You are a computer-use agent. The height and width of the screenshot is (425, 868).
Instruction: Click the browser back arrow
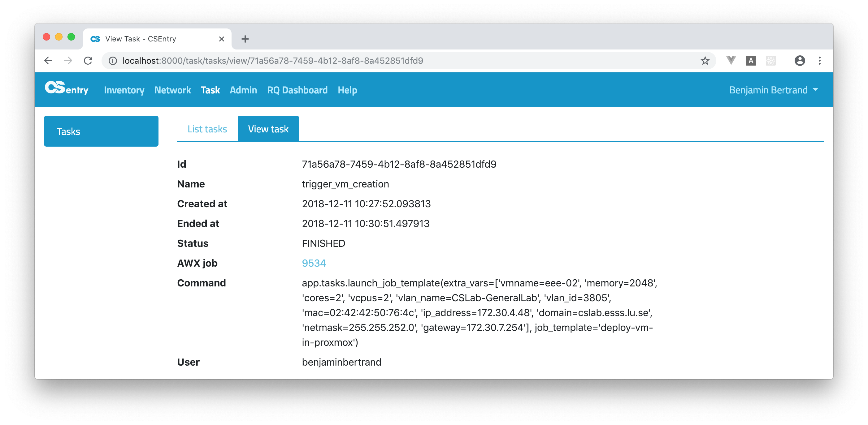49,61
